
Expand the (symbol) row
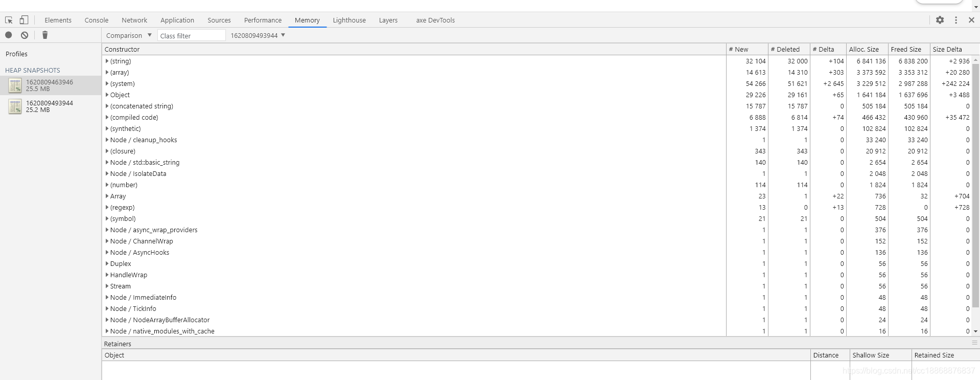[x=107, y=218]
